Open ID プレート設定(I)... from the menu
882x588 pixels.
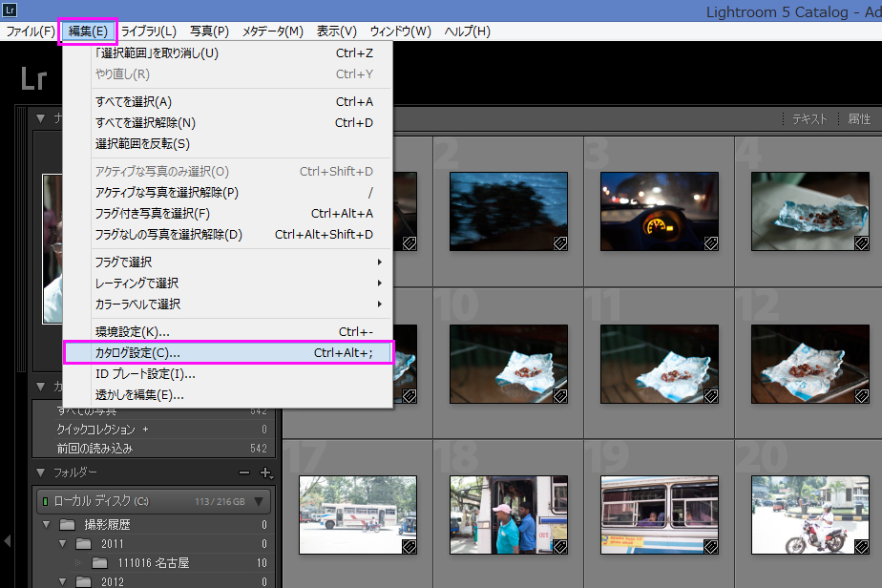coord(228,374)
